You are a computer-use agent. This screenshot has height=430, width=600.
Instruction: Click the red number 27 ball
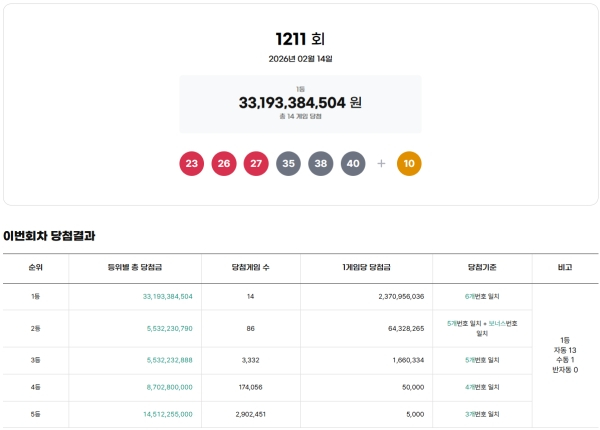[256, 163]
